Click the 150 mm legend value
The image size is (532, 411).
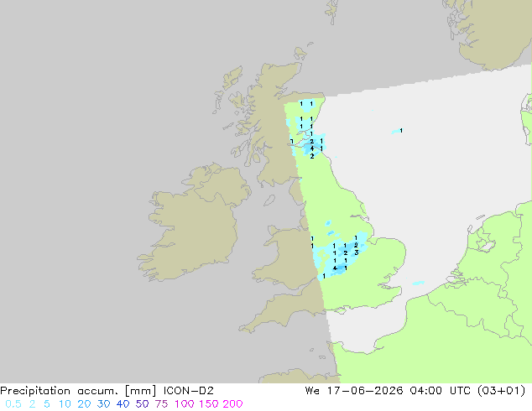tap(209, 404)
